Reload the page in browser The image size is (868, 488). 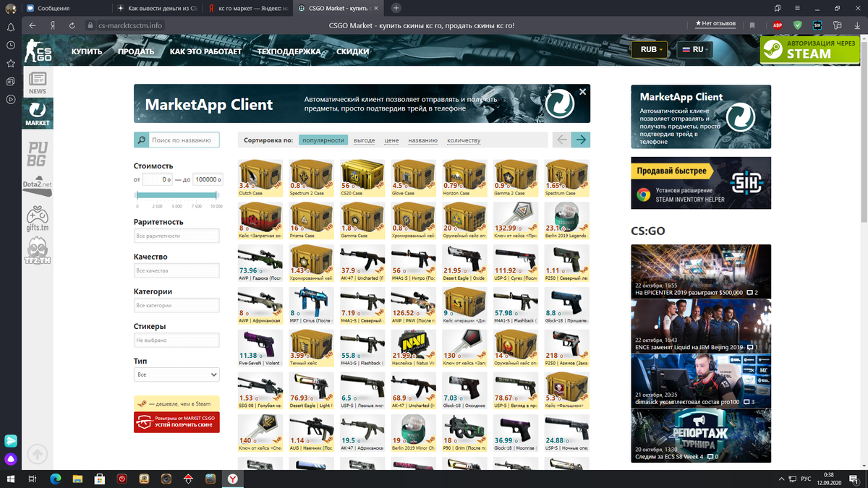click(x=72, y=25)
